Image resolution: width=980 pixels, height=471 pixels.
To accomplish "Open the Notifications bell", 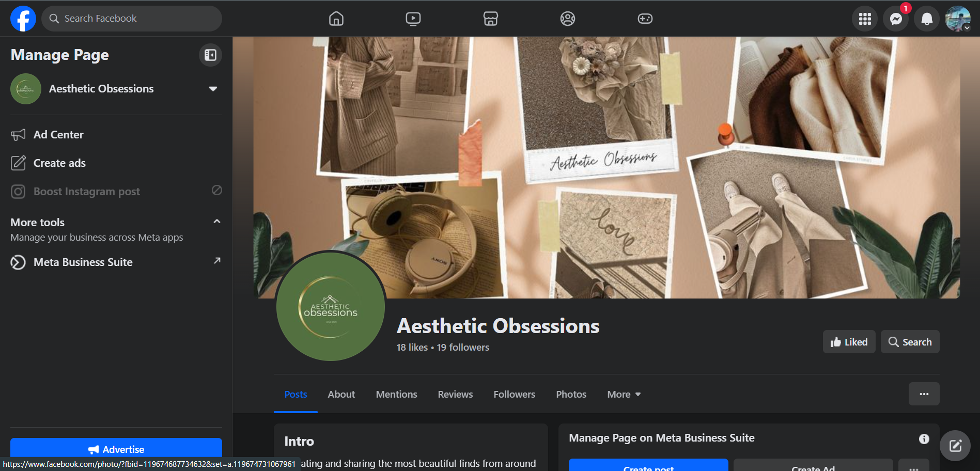I will tap(927, 19).
